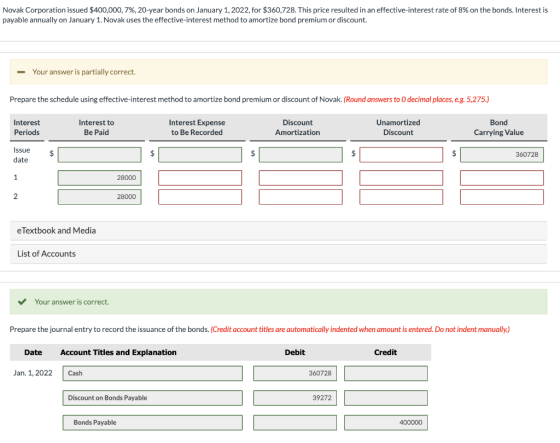Click the Cash debit field showing 360728
Image resolution: width=560 pixels, height=443 pixels.
click(x=295, y=373)
